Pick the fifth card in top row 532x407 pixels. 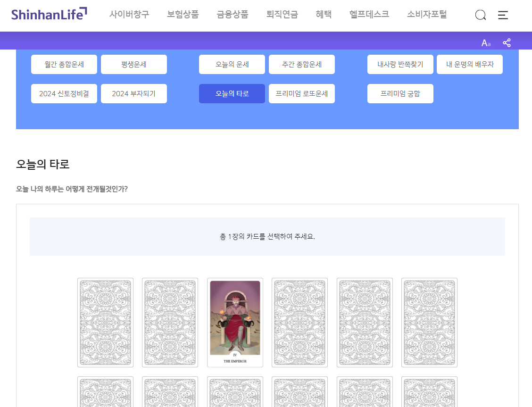(x=365, y=323)
